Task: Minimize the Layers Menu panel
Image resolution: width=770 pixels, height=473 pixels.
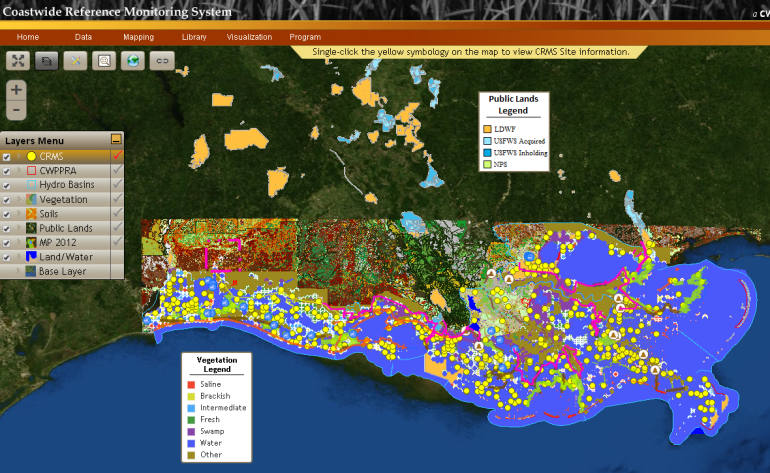Action: [x=117, y=140]
